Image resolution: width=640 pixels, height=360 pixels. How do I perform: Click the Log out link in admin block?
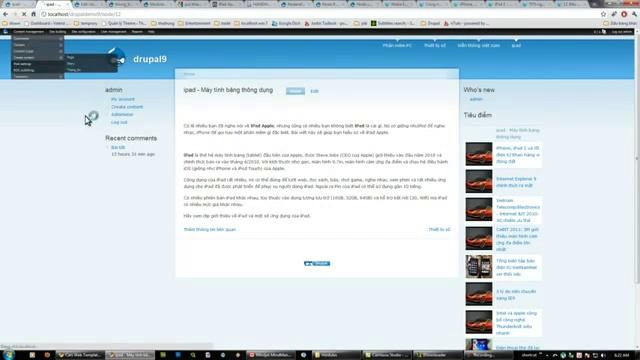[x=119, y=122]
